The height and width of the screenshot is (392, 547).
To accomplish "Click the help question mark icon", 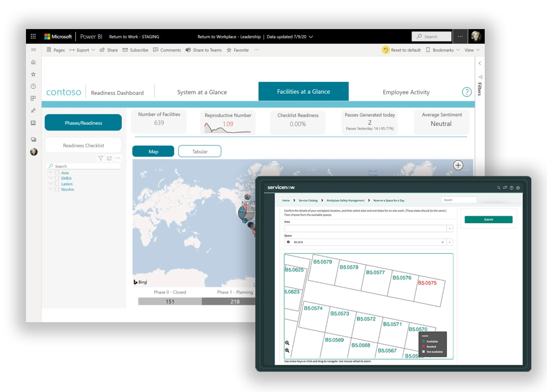I will pos(466,92).
